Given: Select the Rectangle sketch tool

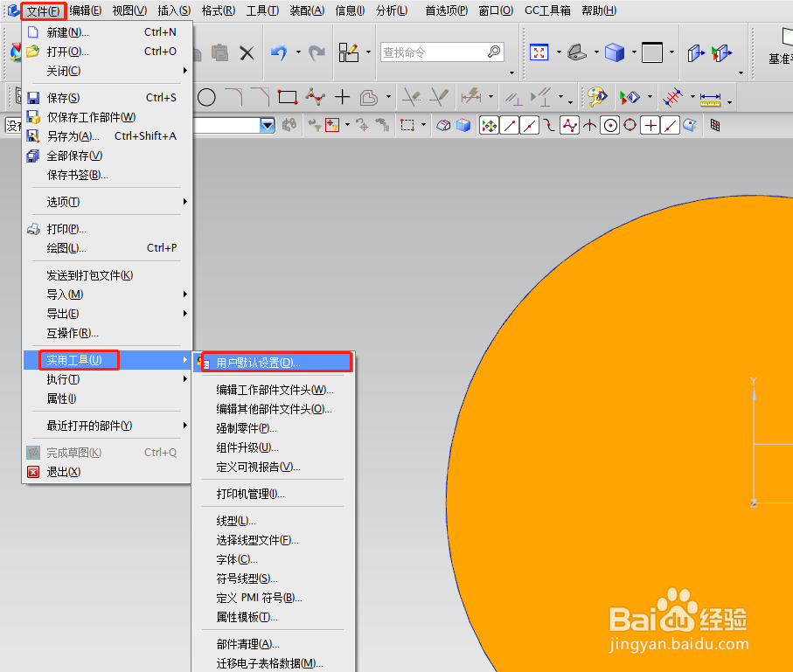Looking at the screenshot, I should tap(288, 97).
